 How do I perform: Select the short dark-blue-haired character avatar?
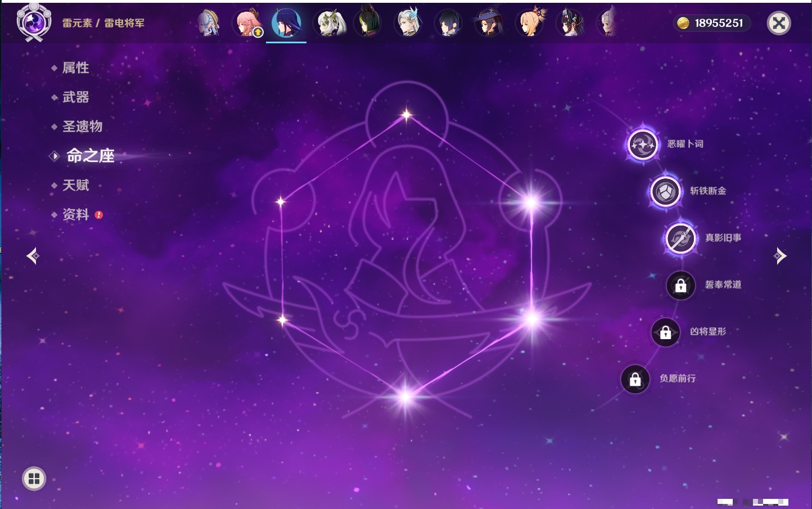448,23
